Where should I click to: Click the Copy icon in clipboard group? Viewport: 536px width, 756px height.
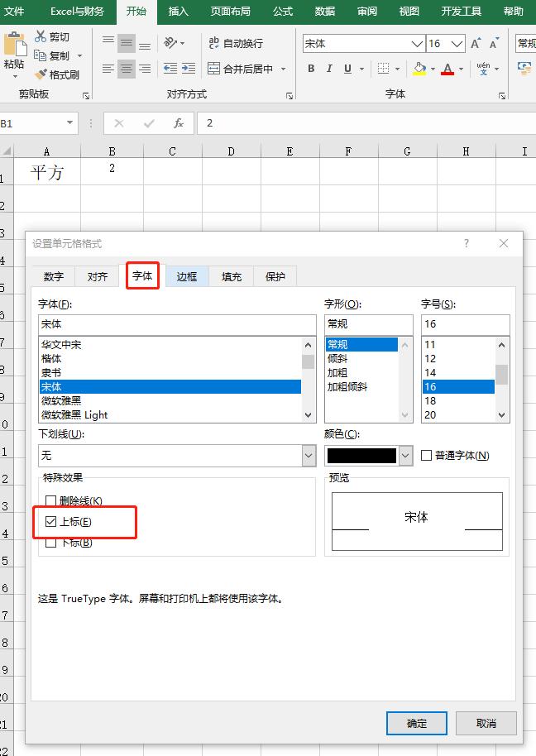40,55
